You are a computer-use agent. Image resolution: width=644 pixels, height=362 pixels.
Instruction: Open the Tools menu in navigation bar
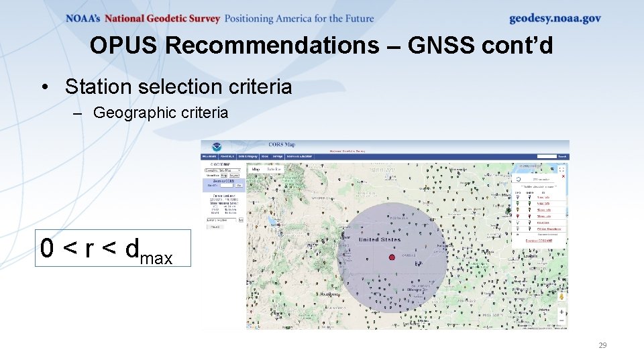pyautogui.click(x=265, y=156)
